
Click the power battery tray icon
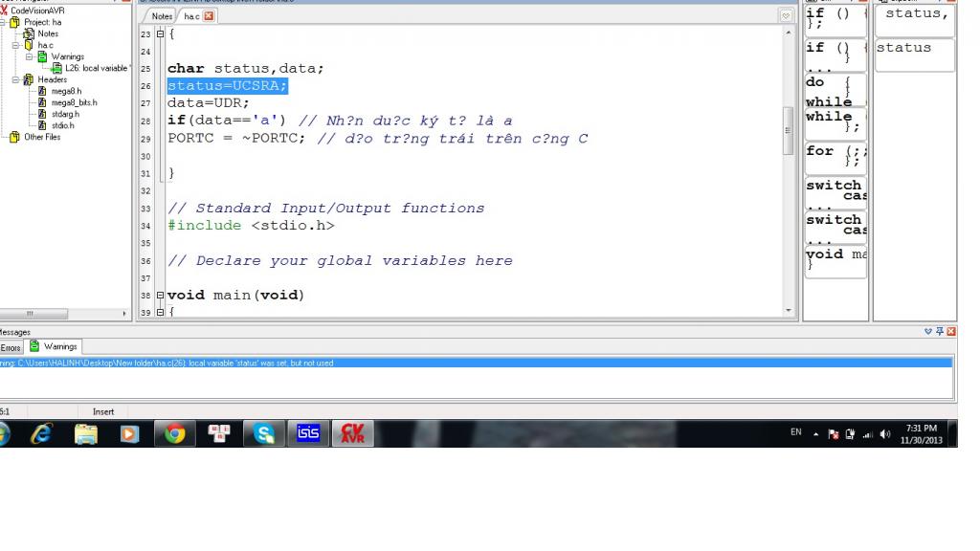tap(850, 434)
